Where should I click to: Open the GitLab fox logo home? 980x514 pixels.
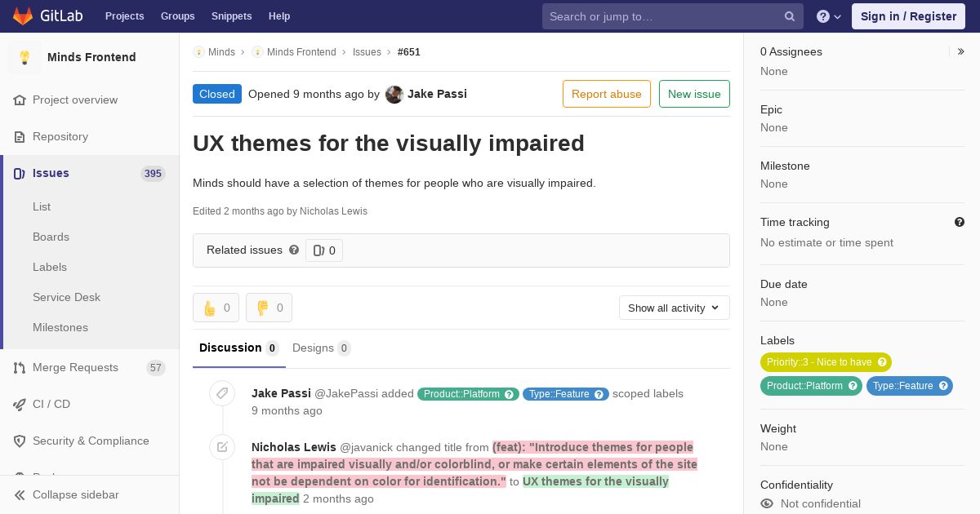(24, 16)
